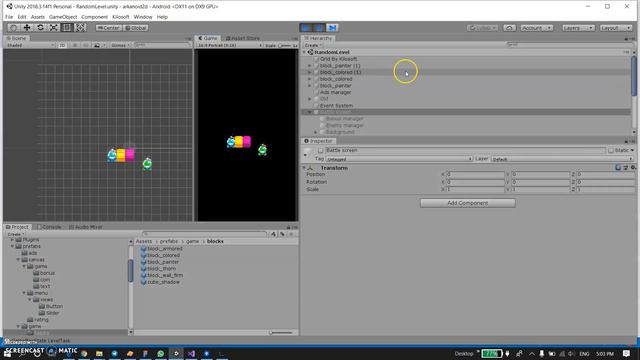Click the search-by-label icon in Project
This screenshot has width=640, height=360.
point(282,234)
